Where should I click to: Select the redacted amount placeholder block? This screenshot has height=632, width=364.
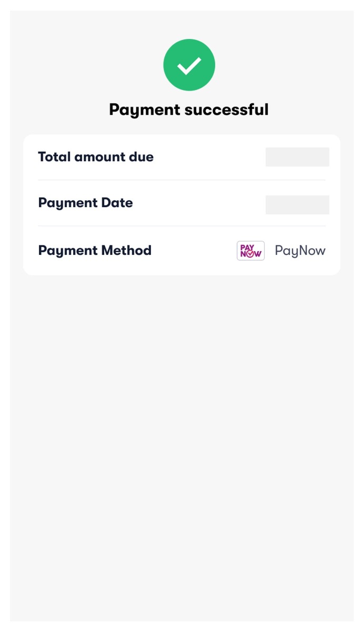click(297, 156)
